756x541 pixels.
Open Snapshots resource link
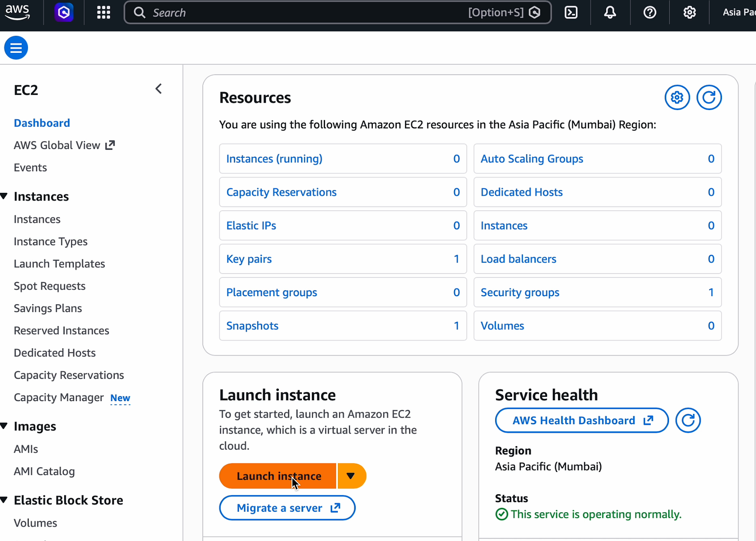click(x=252, y=326)
